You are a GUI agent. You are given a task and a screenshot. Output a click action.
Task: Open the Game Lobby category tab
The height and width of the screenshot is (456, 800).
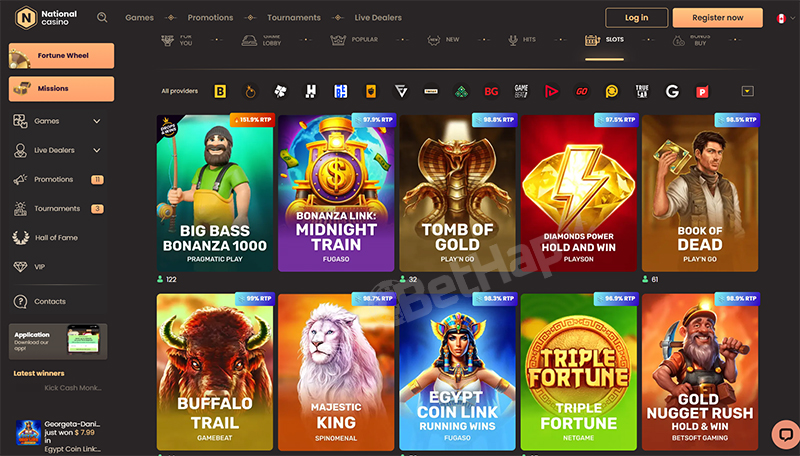[x=262, y=40]
